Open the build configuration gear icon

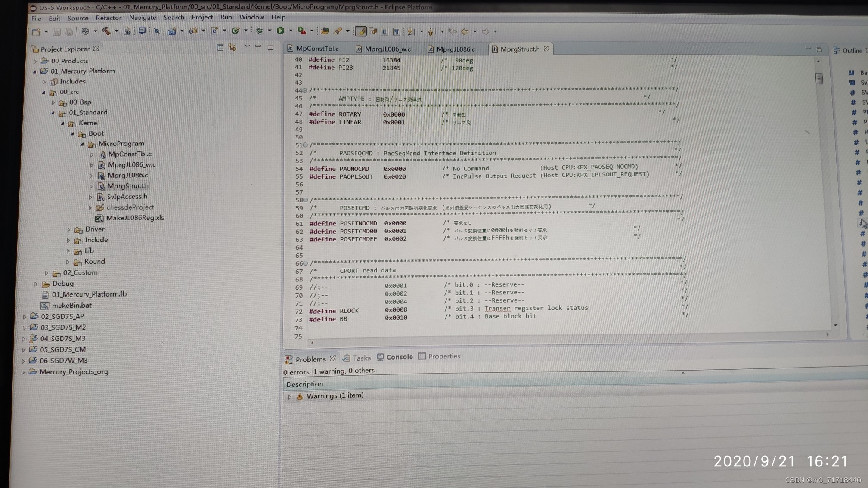click(85, 31)
